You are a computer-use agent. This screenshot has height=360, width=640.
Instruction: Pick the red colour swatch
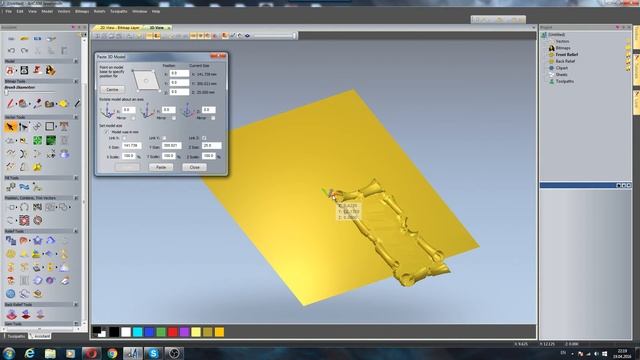coord(173,332)
